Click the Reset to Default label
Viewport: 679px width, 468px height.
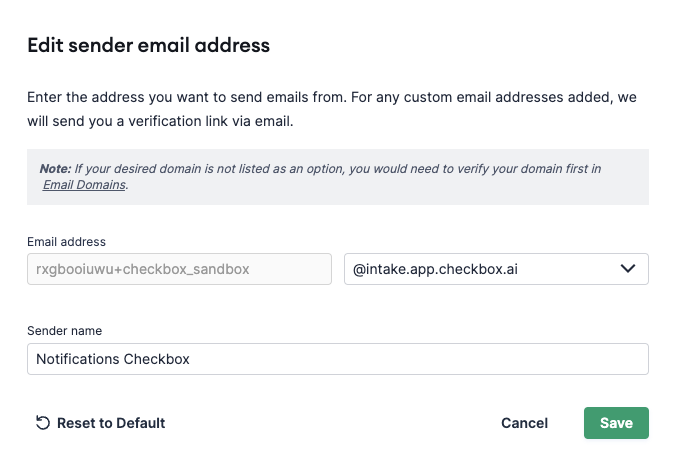click(111, 423)
